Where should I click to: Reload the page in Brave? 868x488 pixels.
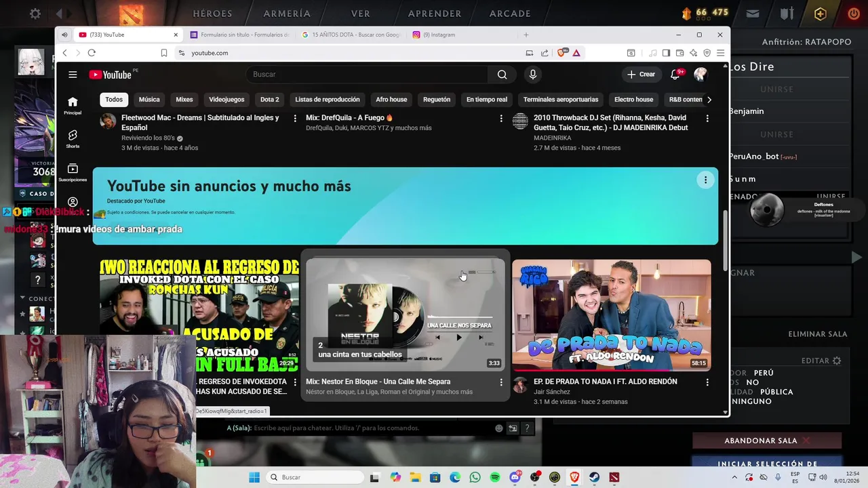click(92, 53)
